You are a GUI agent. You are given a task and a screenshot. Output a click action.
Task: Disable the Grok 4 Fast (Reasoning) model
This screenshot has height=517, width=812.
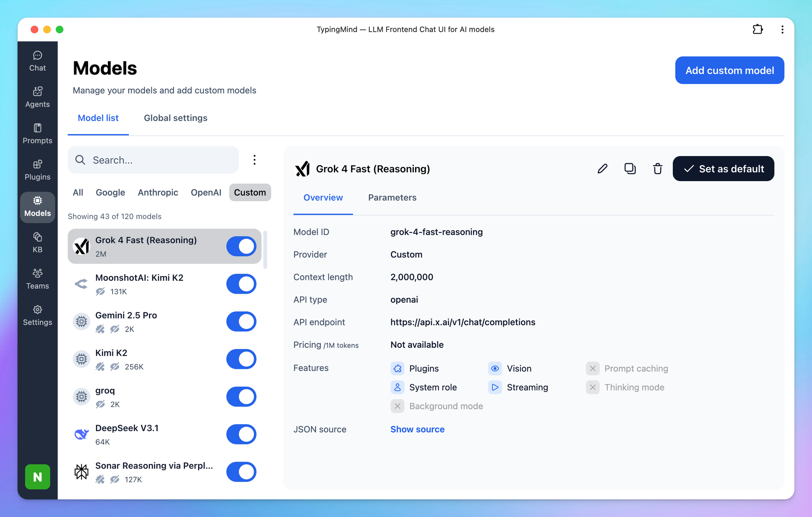click(x=241, y=246)
